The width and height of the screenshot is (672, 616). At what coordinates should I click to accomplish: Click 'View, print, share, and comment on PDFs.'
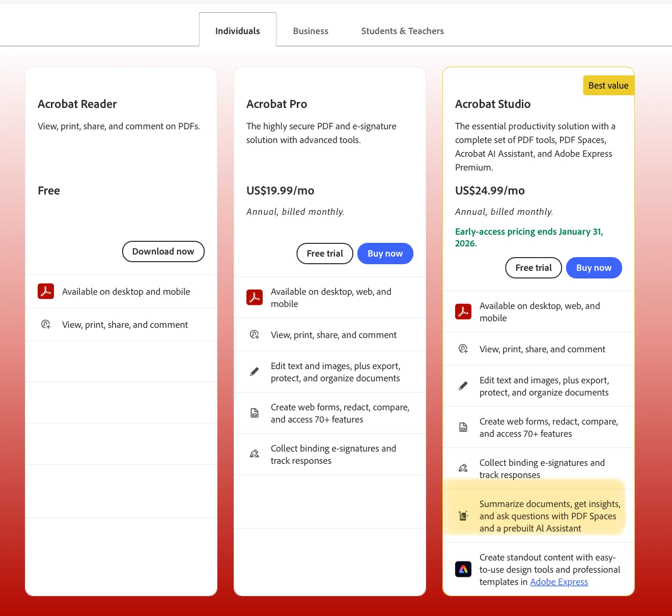point(119,126)
